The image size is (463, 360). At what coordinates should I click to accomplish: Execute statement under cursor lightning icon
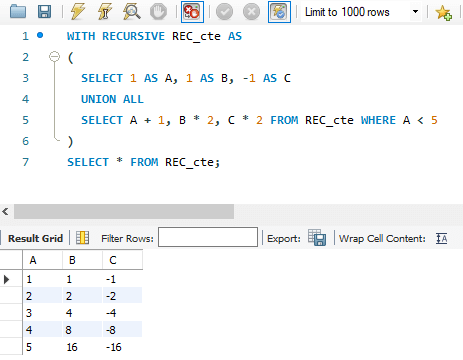click(105, 12)
